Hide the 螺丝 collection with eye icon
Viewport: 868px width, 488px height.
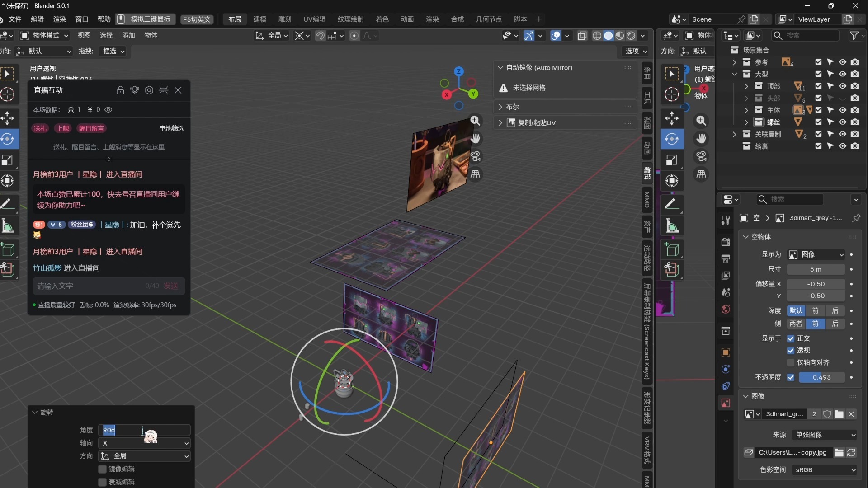(x=842, y=122)
